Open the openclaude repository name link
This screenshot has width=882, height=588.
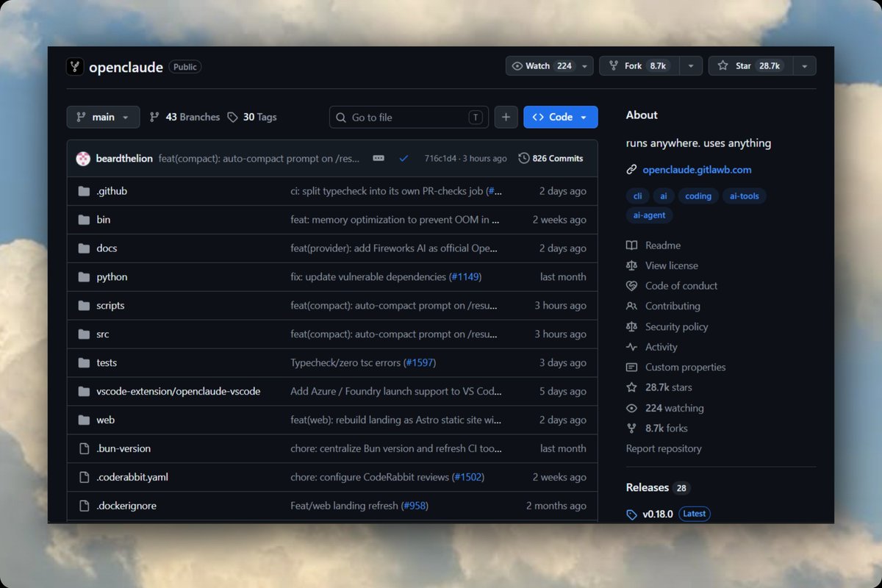coord(126,67)
